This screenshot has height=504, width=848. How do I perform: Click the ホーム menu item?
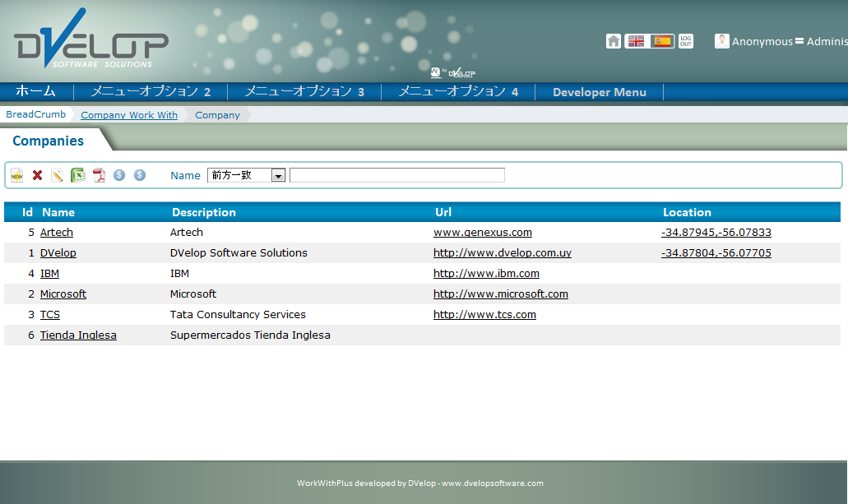(x=36, y=92)
